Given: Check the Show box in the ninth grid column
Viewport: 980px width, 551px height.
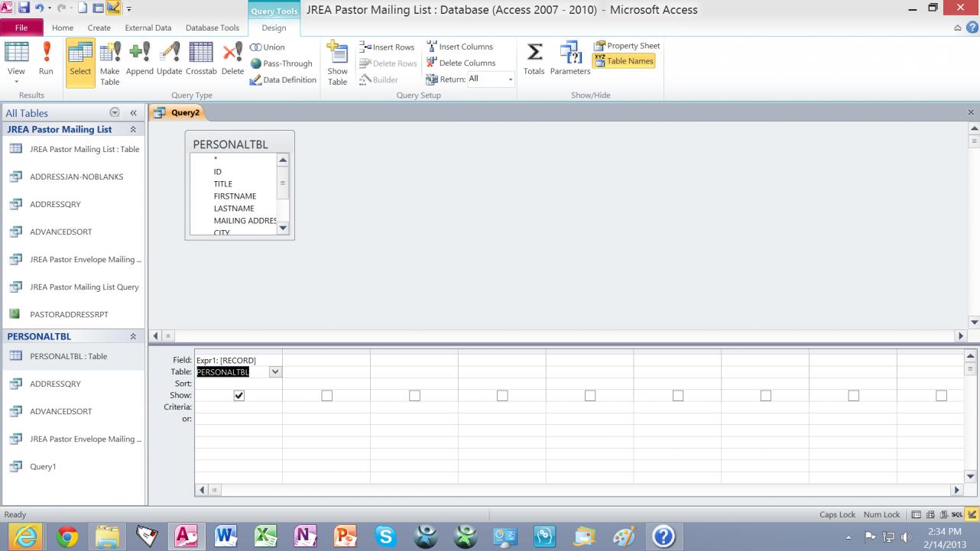Looking at the screenshot, I should coord(941,396).
